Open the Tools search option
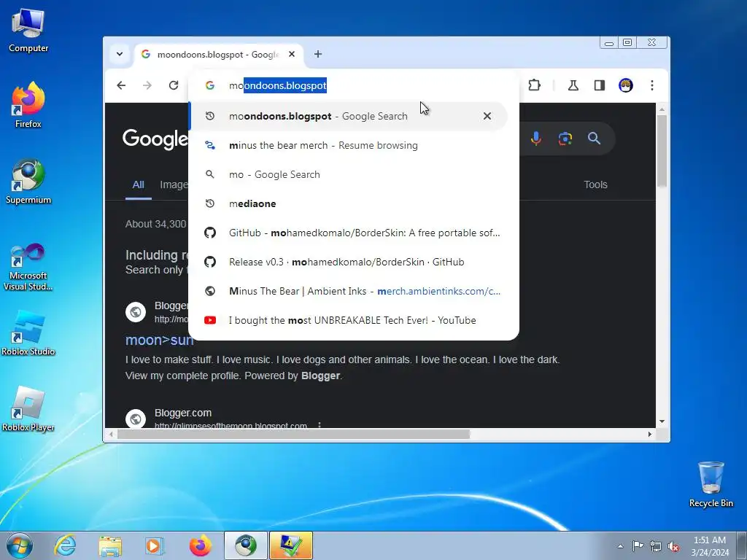 (x=595, y=184)
